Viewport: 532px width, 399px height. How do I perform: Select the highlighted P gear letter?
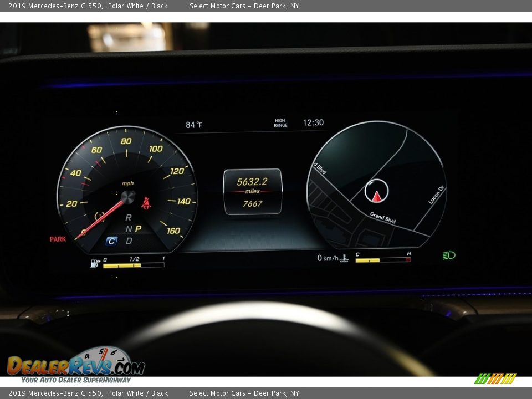point(138,229)
